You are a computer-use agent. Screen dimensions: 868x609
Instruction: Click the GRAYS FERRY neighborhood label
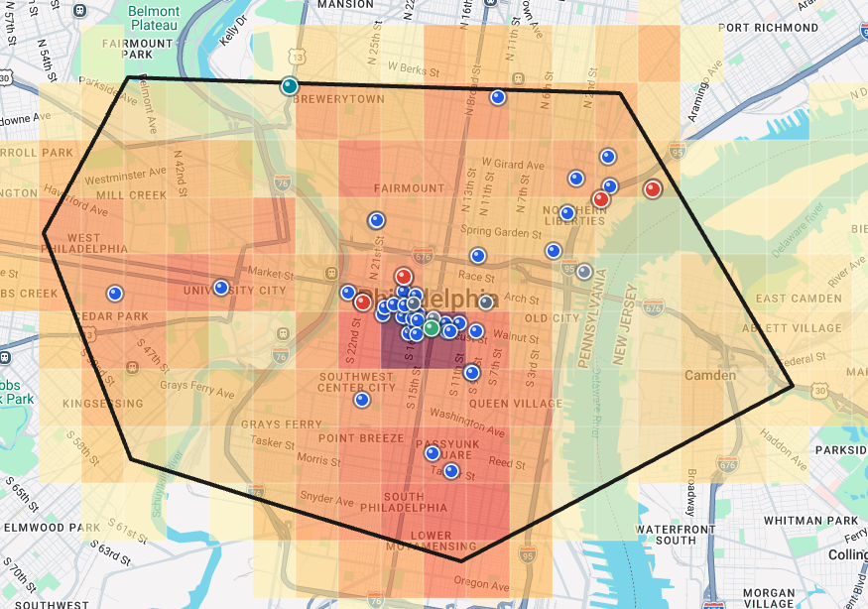coord(281,425)
